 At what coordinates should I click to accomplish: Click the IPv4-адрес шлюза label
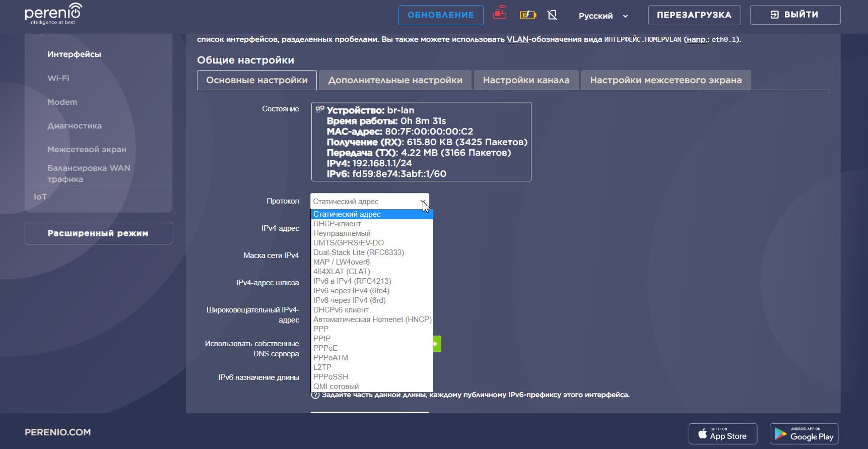[268, 283]
